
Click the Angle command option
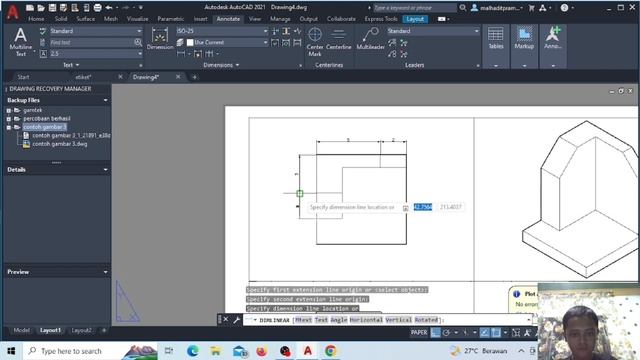[339, 320]
